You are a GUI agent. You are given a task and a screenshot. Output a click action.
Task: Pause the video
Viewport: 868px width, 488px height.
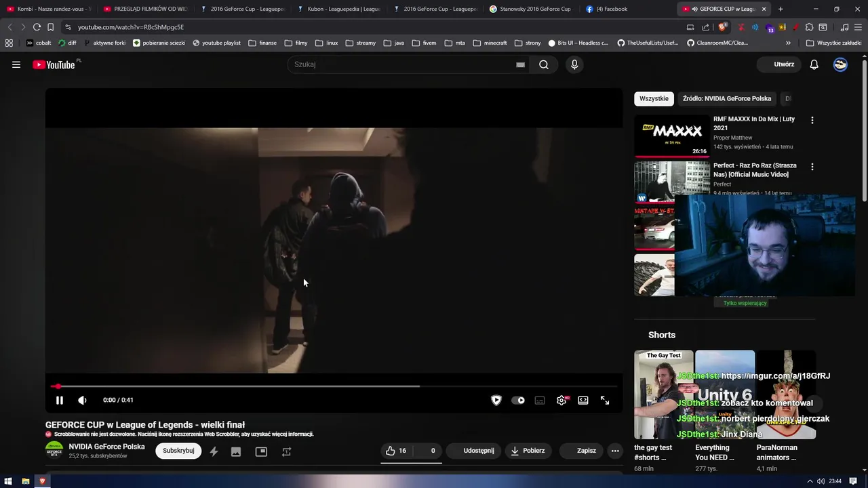(x=60, y=401)
